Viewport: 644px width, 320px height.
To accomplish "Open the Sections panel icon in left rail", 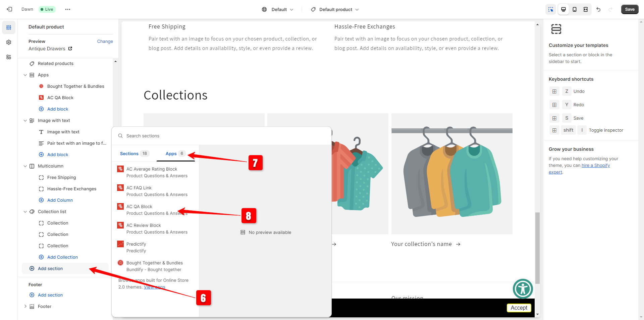I will tap(9, 27).
